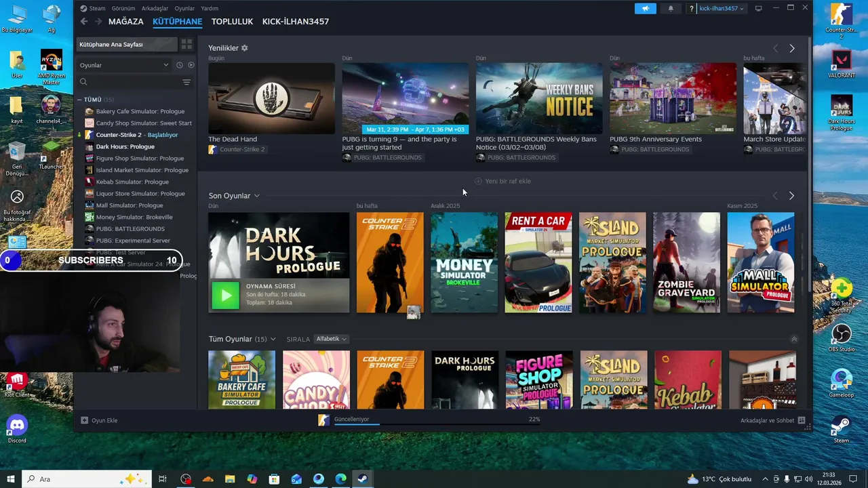The height and width of the screenshot is (488, 868).
Task: Open Figure Shop Simulator cover in all games
Action: tap(539, 380)
